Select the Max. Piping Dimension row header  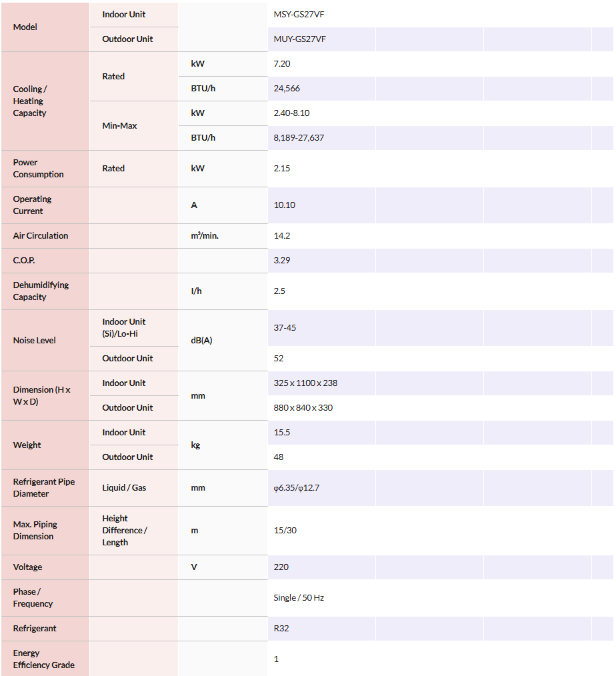pos(35,530)
